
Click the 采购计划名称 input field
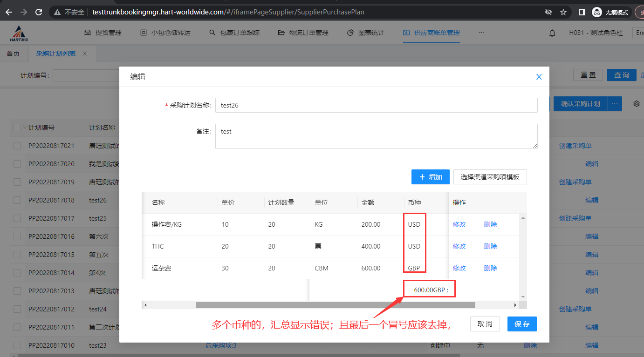[376, 105]
